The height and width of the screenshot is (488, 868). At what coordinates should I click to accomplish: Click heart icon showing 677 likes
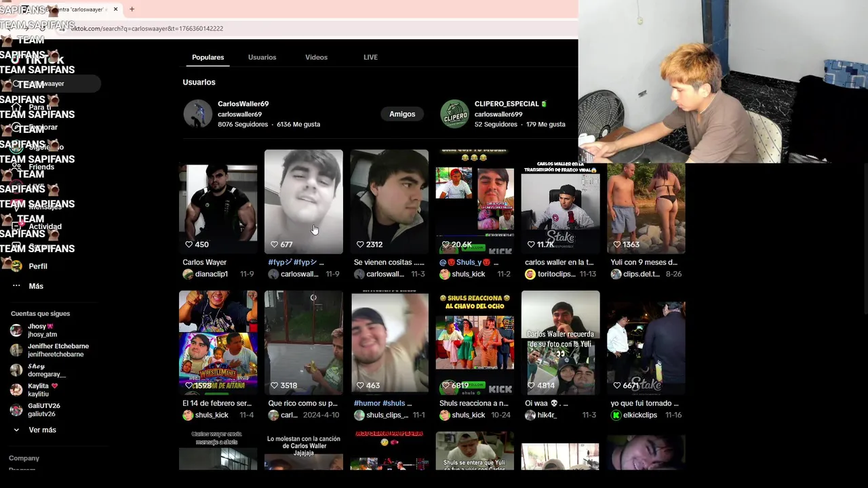275,244
